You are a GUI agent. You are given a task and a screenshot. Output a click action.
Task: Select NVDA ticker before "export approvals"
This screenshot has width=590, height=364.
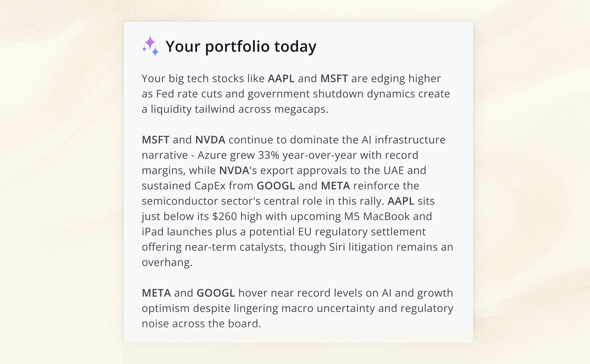pyautogui.click(x=234, y=170)
